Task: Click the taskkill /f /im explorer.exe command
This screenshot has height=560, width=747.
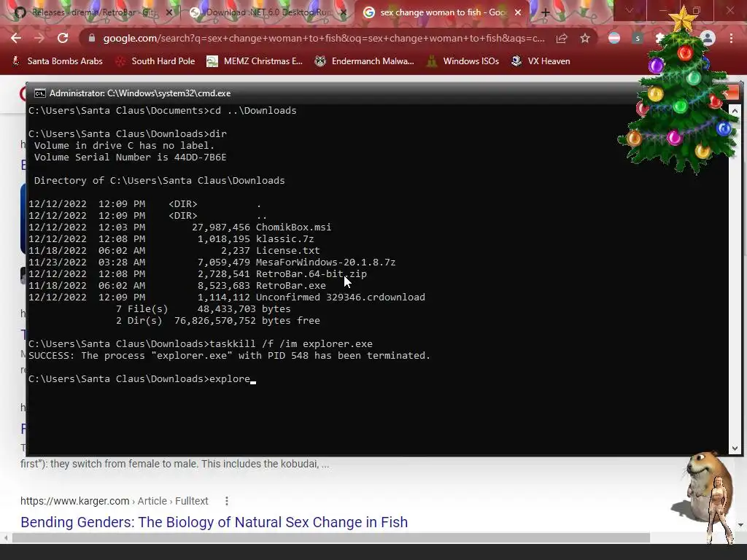Action: [291, 344]
